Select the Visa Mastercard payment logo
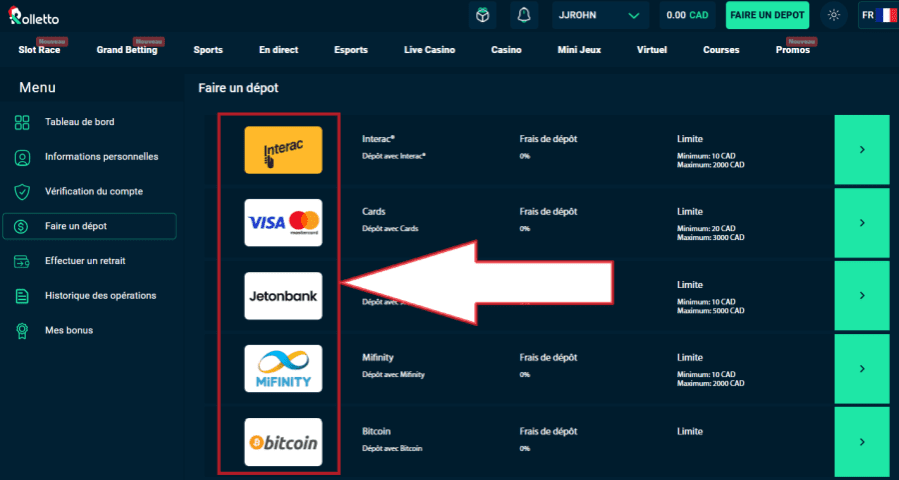 283,223
